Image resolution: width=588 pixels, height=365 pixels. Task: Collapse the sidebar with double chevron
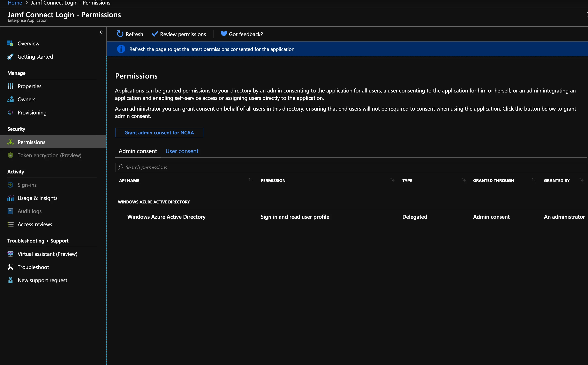pos(101,32)
